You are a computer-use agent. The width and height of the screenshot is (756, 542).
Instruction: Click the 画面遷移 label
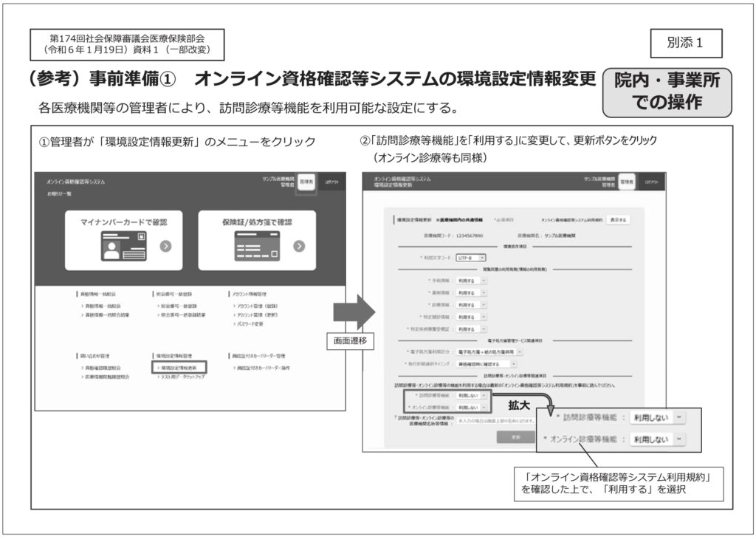point(350,340)
